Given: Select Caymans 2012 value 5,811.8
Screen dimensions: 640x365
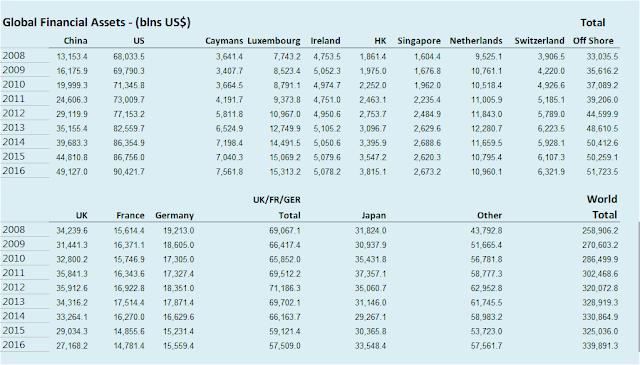Looking at the screenshot, I should (229, 114).
